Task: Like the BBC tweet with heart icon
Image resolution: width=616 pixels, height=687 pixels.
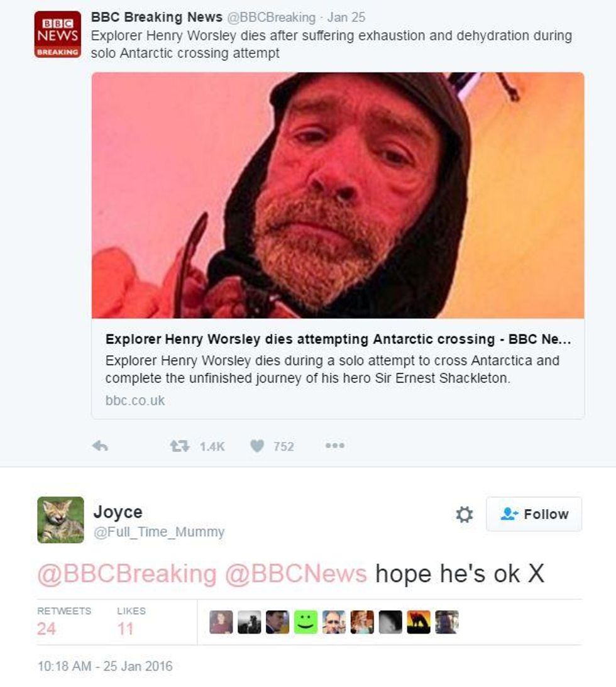Action: click(257, 446)
